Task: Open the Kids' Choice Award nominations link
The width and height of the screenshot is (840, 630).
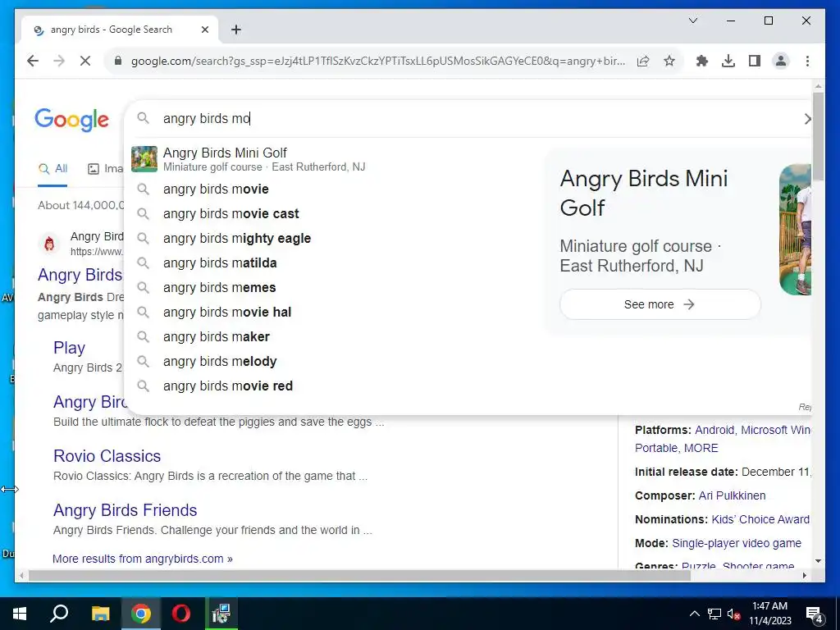Action: pyautogui.click(x=760, y=519)
